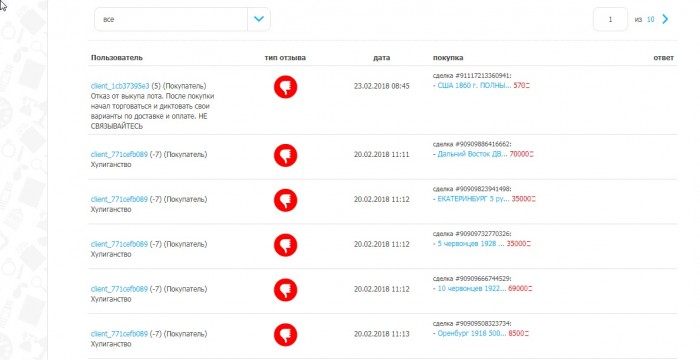Open the lot "10 червонцев 1922..."

pos(471,289)
